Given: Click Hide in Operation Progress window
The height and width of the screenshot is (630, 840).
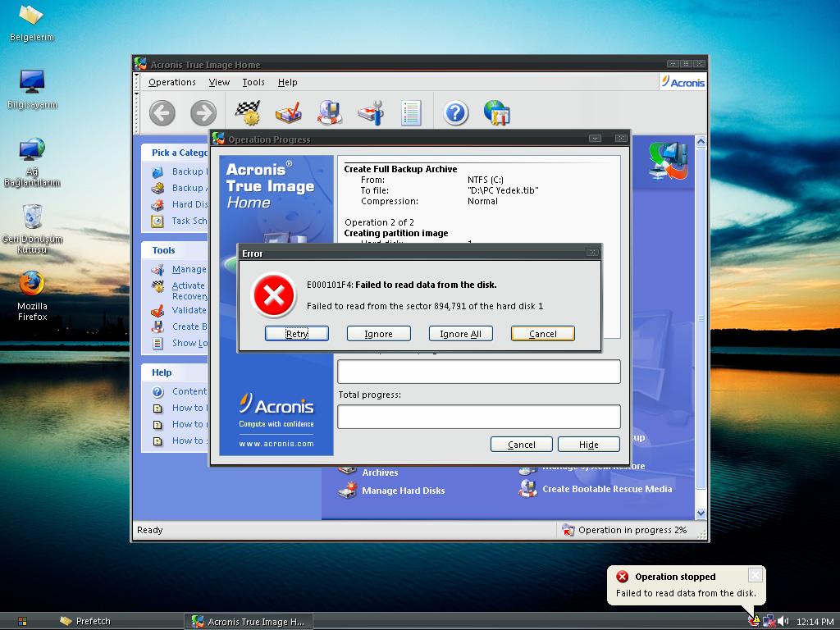Looking at the screenshot, I should (x=589, y=445).
